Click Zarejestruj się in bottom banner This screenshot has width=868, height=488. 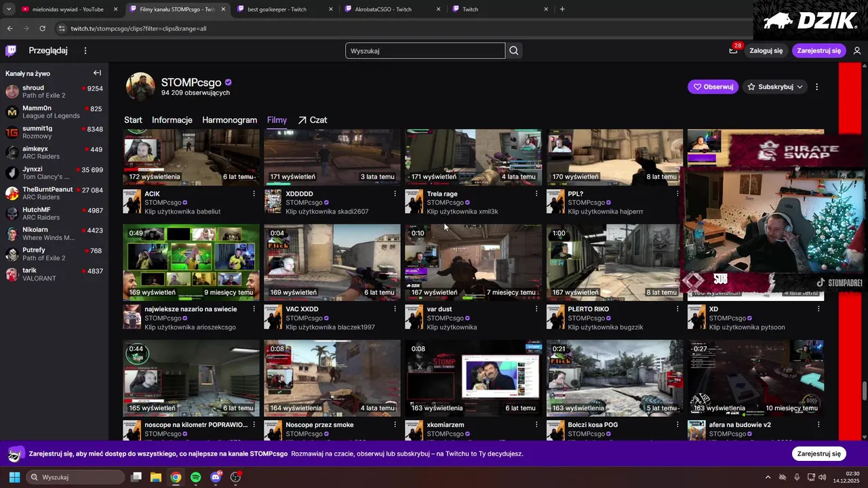pyautogui.click(x=818, y=453)
